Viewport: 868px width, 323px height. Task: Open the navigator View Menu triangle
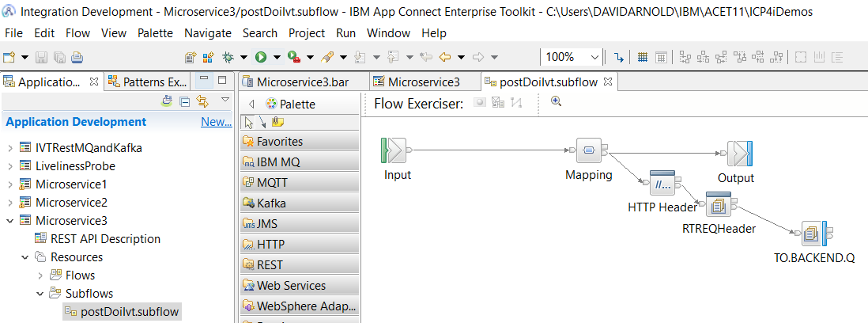coord(225,100)
